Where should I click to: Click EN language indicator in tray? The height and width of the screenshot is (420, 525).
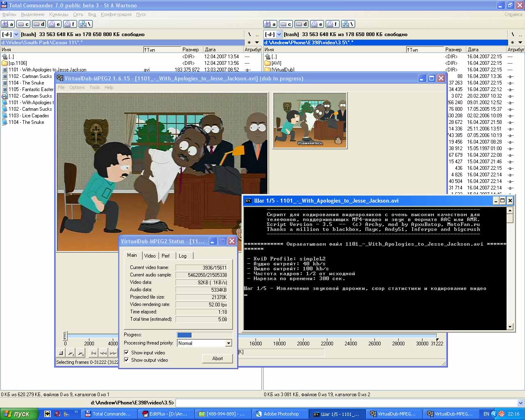486,414
